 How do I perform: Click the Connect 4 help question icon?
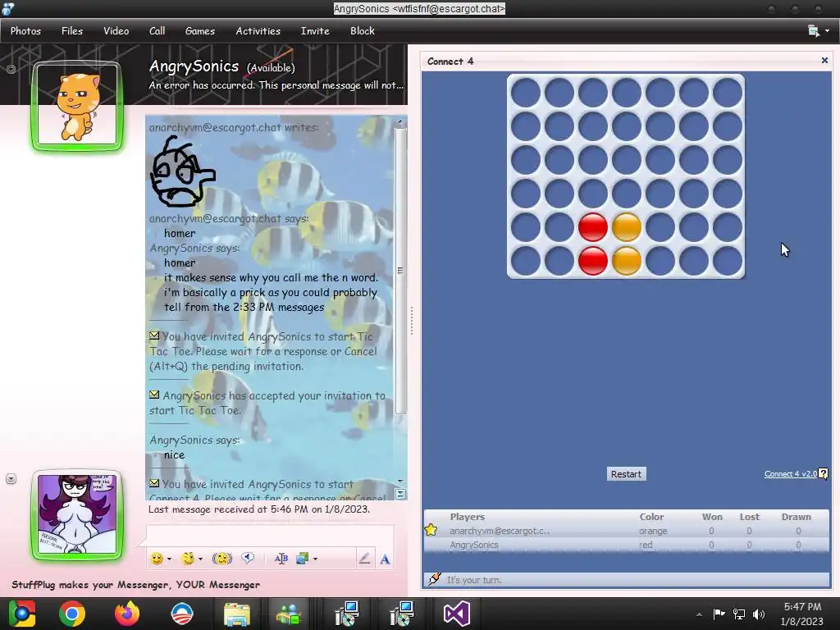824,473
